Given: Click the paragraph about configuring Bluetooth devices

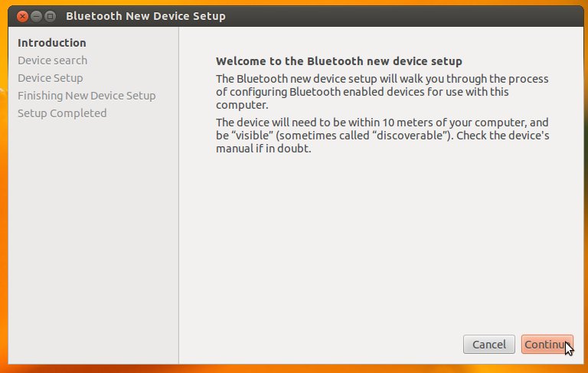Looking at the screenshot, I should pos(381,92).
